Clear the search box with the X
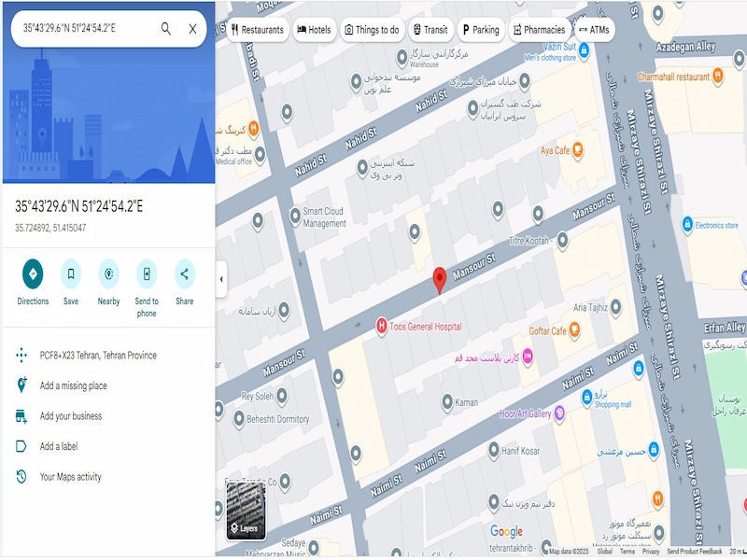 pyautogui.click(x=192, y=29)
